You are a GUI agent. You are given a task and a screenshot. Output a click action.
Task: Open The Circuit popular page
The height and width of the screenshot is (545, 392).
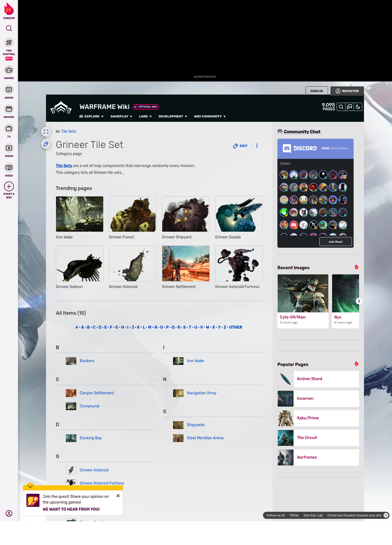[x=318, y=438]
